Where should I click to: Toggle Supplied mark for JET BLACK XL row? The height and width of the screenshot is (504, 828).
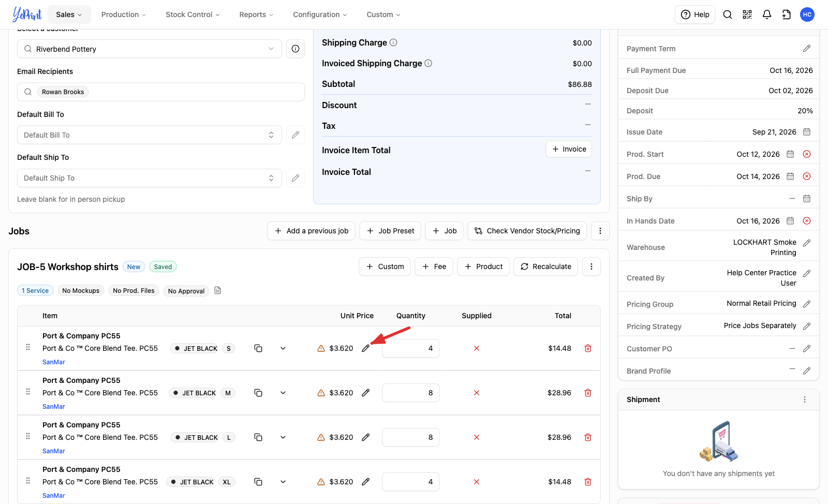click(477, 482)
